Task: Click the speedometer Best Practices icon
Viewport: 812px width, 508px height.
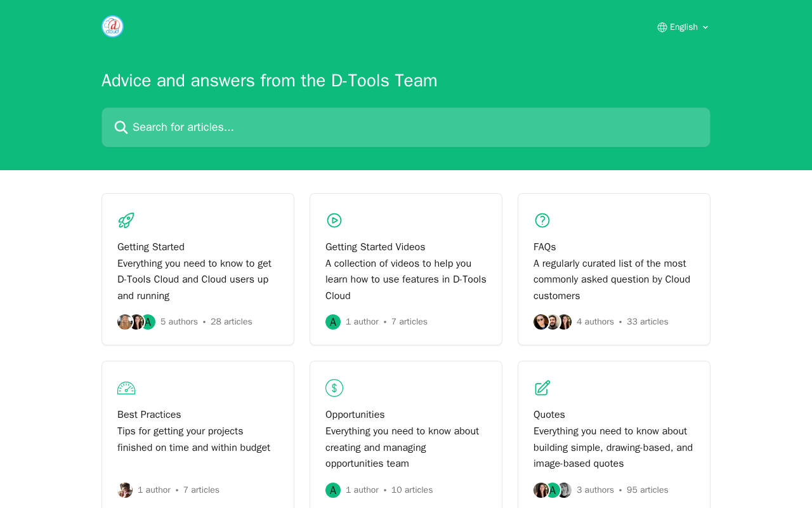Action: coord(126,388)
